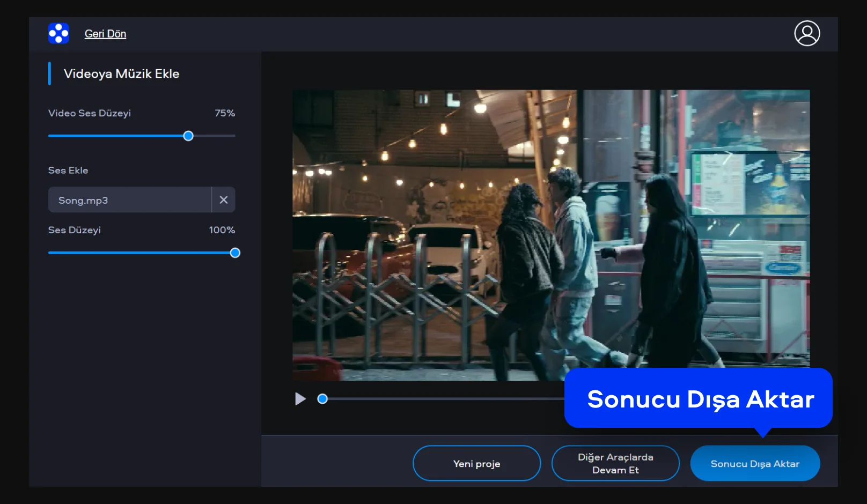Image resolution: width=867 pixels, height=504 pixels.
Task: Click the Videoya Müzik Ekle heading
Action: [121, 74]
